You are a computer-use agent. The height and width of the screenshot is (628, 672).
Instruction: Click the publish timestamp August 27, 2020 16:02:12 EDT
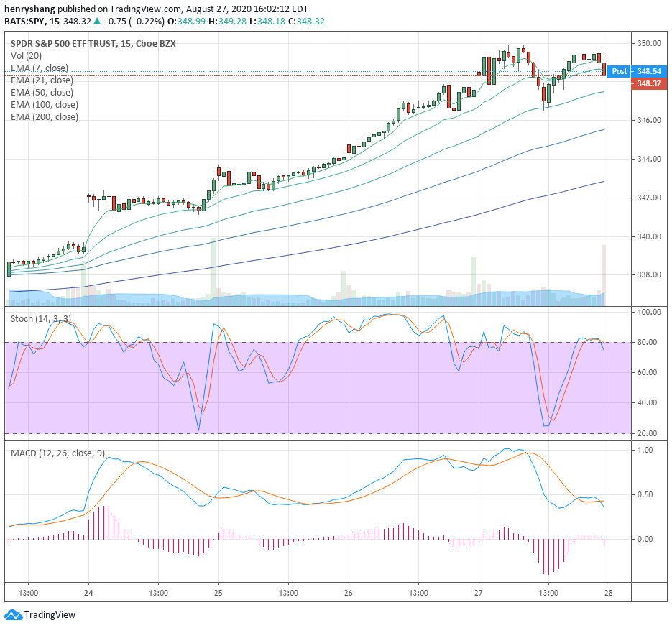(247, 9)
